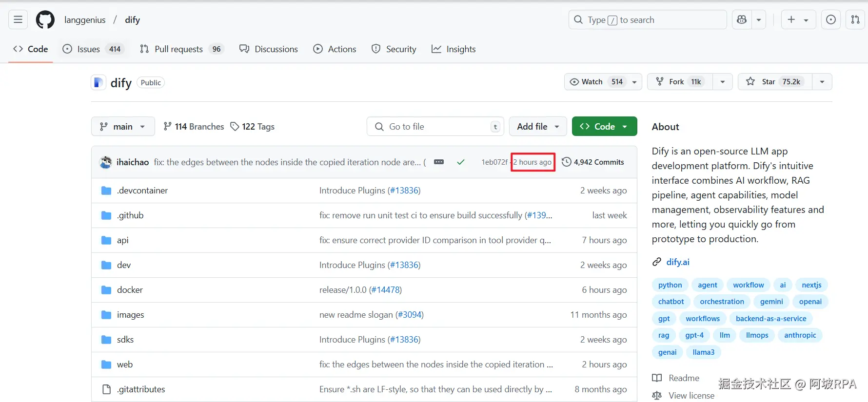Select the workflow topic tag
Image resolution: width=868 pixels, height=402 pixels.
pos(749,285)
